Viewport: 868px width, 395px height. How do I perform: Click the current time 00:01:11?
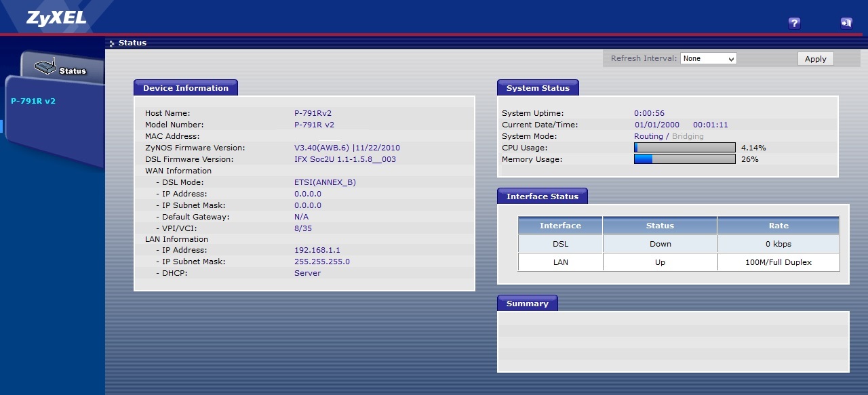coord(711,125)
